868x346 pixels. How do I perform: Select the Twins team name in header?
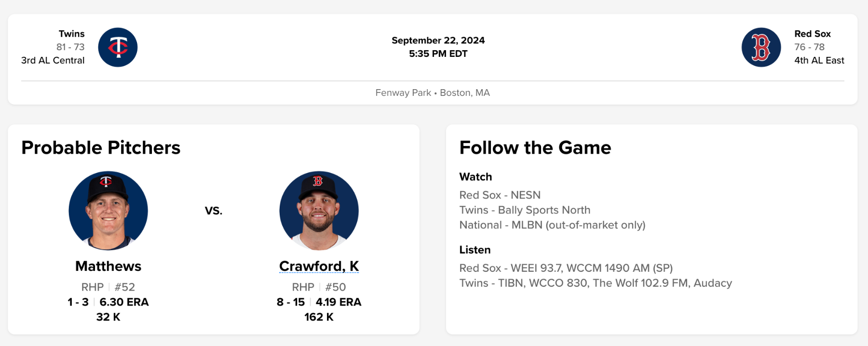point(71,34)
